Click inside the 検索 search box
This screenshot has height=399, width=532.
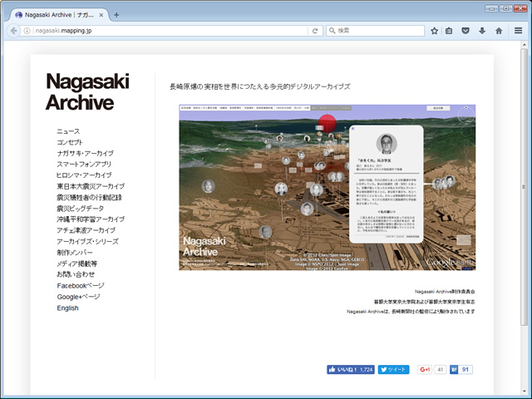pos(375,31)
